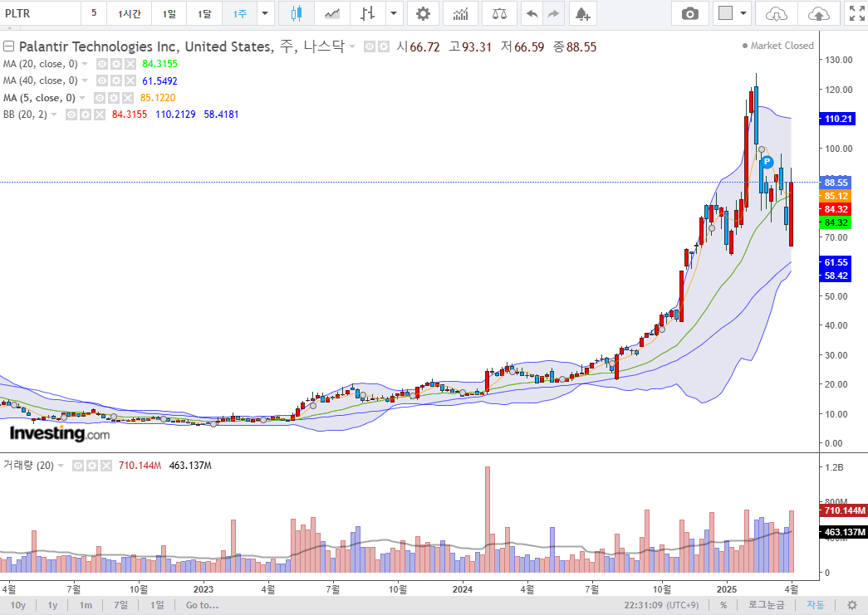The image size is (868, 615).
Task: Expand the MA (5, close, 0) dropdown arrow
Action: (82, 98)
